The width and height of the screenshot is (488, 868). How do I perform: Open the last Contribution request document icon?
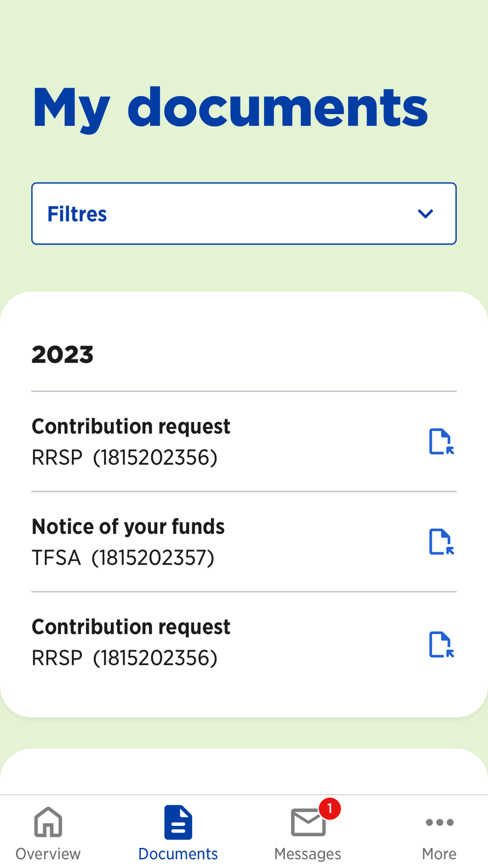click(x=441, y=644)
